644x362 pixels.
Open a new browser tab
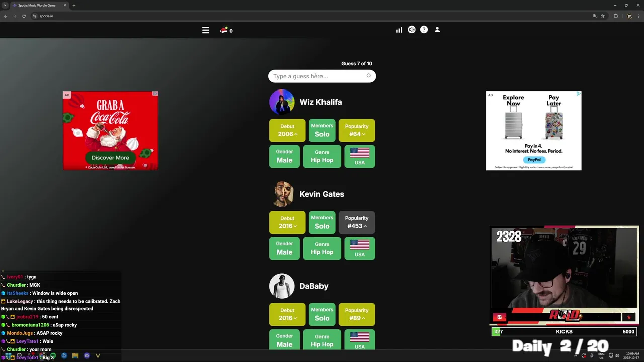tap(74, 5)
